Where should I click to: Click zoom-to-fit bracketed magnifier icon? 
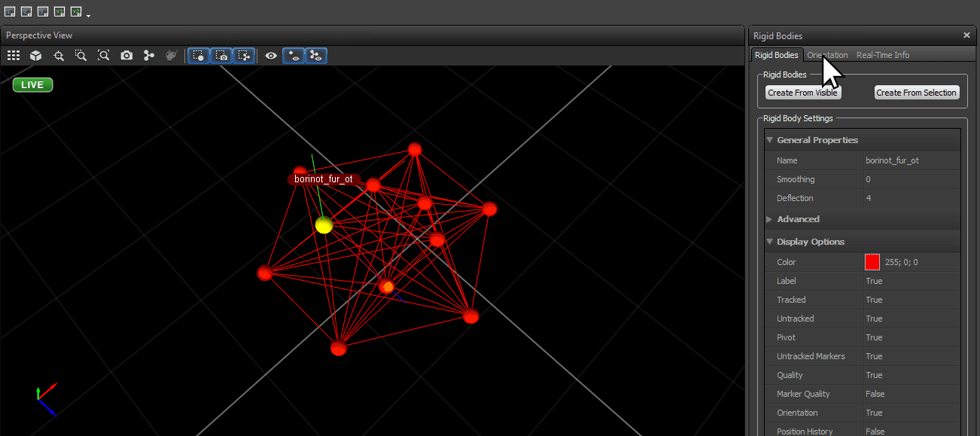tap(104, 56)
